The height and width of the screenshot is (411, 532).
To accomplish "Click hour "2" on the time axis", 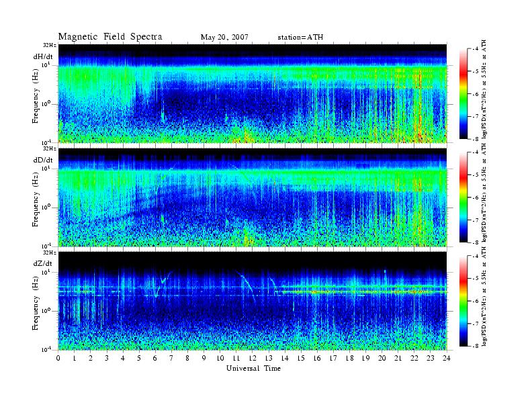I will pos(91,358).
